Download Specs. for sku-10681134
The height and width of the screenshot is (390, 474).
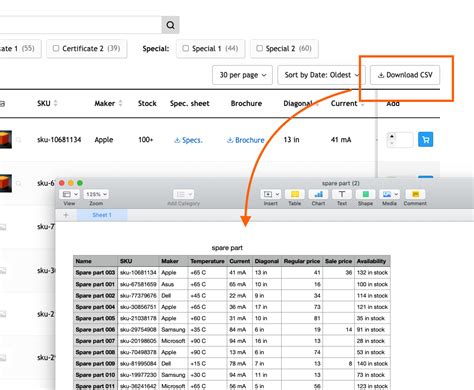(x=188, y=140)
